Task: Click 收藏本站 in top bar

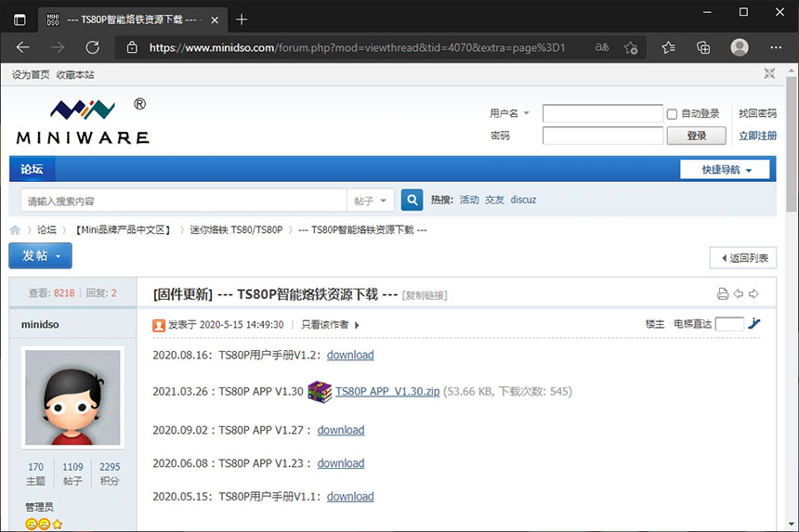Action: (75, 74)
